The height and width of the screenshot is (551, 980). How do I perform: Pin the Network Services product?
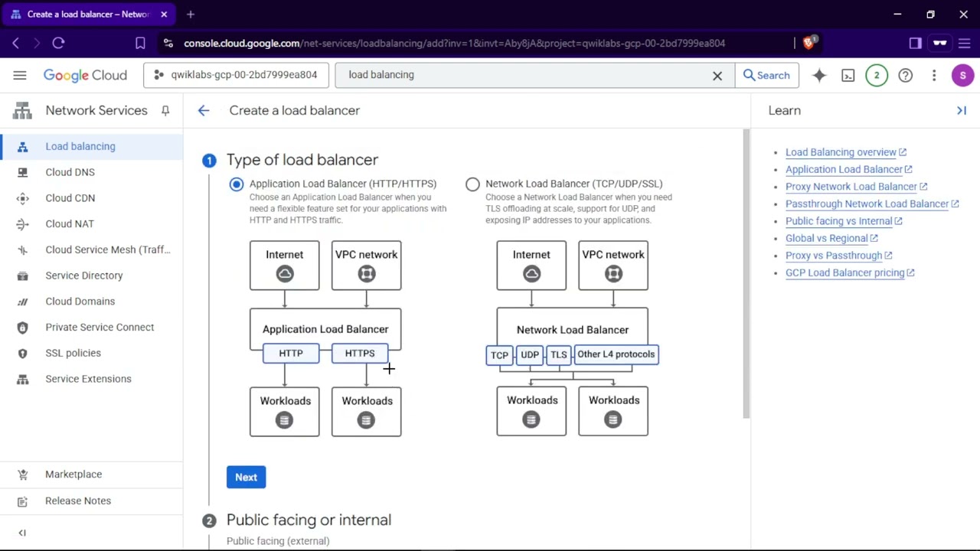point(165,111)
